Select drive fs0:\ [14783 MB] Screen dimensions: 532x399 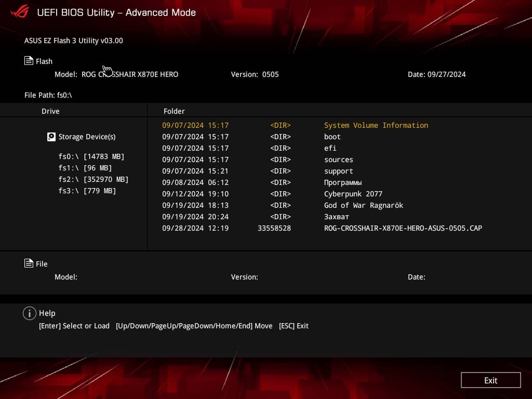pyautogui.click(x=91, y=156)
